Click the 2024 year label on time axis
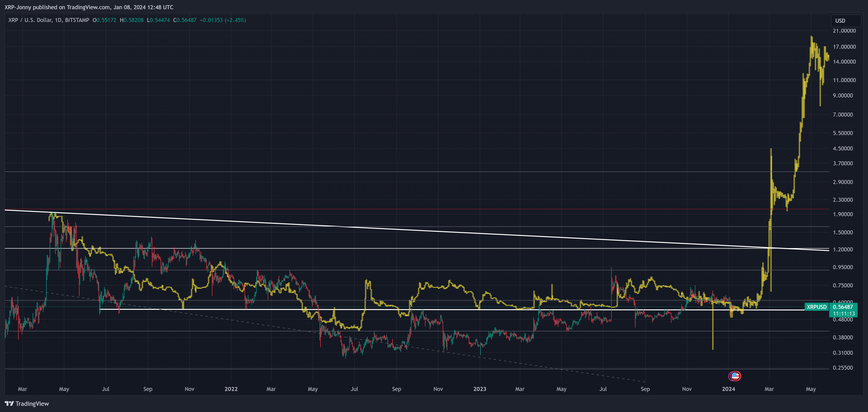The image size is (868, 412). coord(728,389)
